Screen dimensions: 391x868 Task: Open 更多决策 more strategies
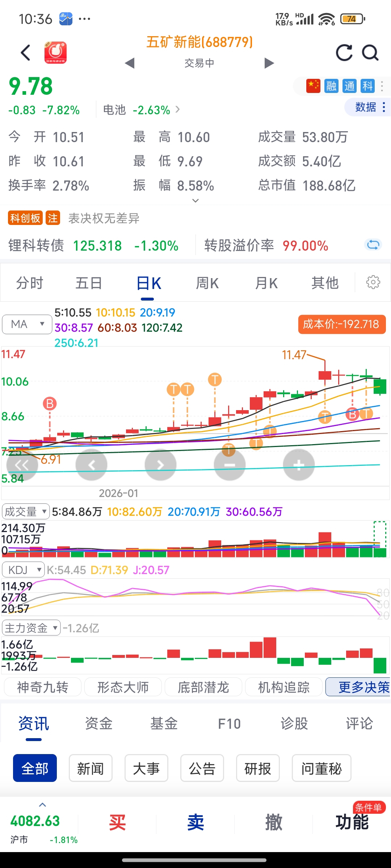point(358,687)
